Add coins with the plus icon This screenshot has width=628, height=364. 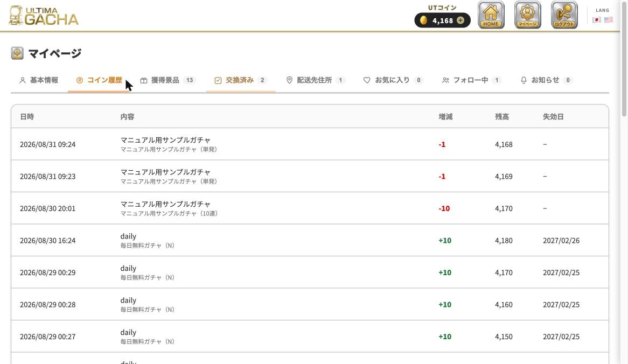(460, 20)
